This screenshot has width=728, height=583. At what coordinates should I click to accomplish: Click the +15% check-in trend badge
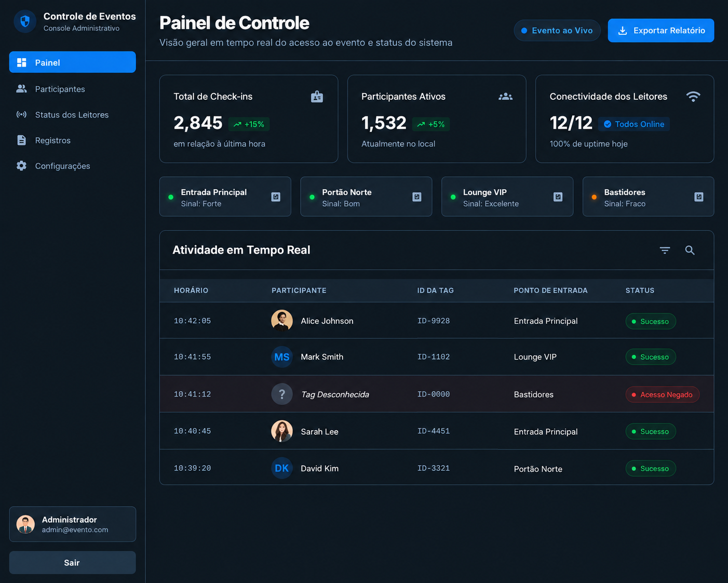pos(249,124)
